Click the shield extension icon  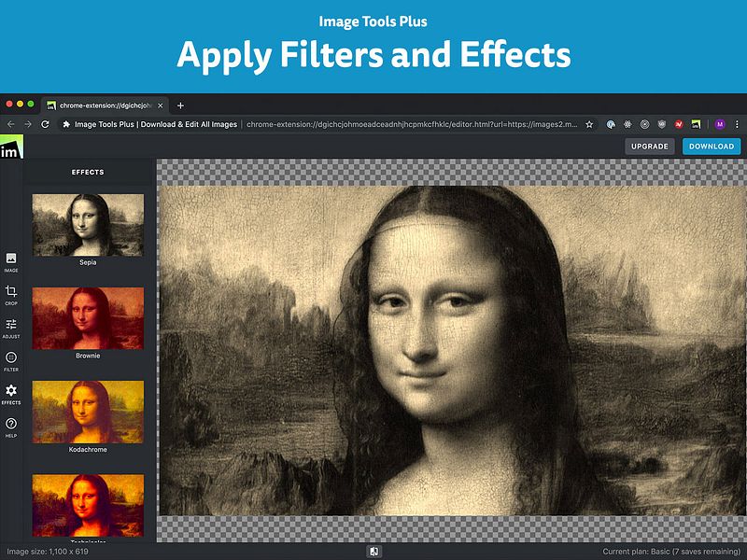(x=662, y=124)
